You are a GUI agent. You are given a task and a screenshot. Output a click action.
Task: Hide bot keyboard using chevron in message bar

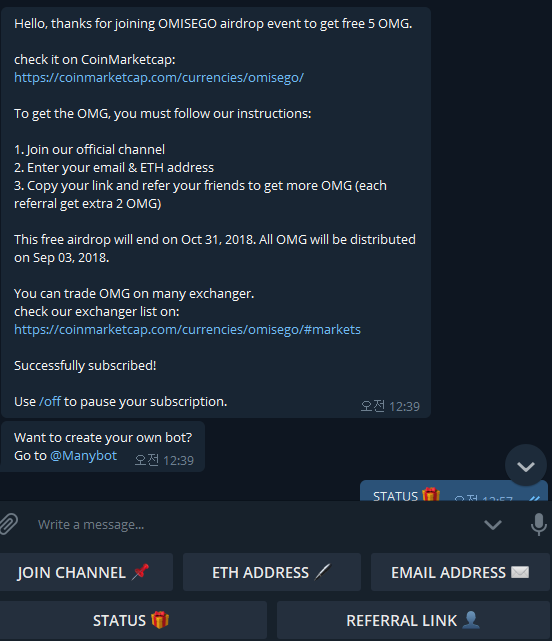coord(493,525)
